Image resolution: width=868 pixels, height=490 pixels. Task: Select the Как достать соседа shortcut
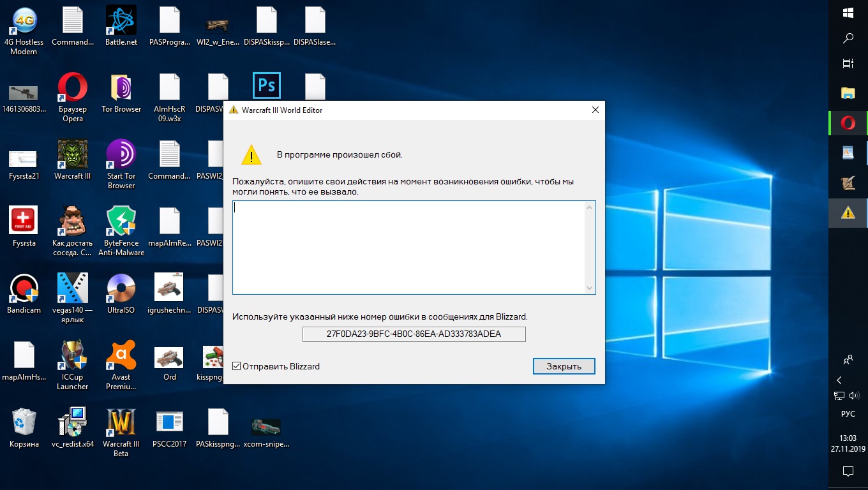73,232
